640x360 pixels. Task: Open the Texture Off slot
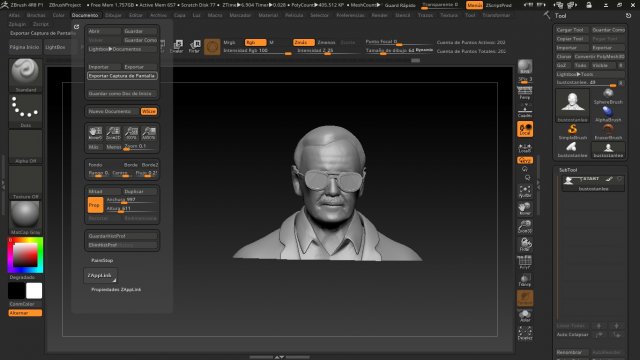point(25,182)
